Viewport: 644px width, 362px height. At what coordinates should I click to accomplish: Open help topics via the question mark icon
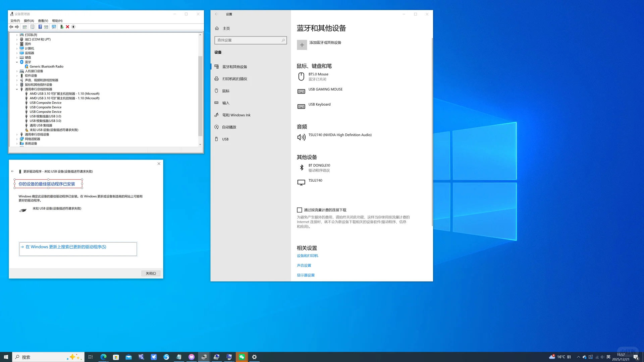pyautogui.click(x=41, y=27)
